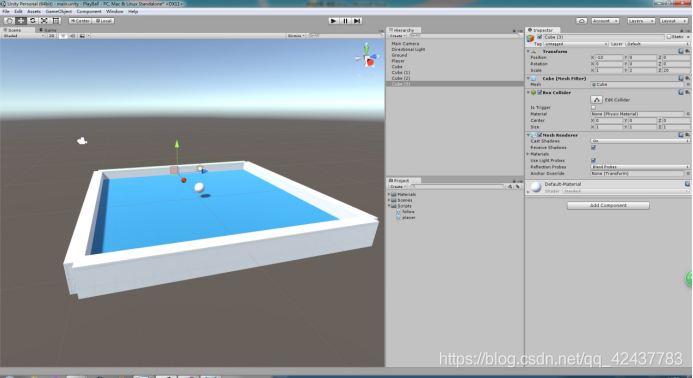Open the Account dropdown
Image resolution: width=693 pixels, height=378 pixels.
click(x=605, y=21)
